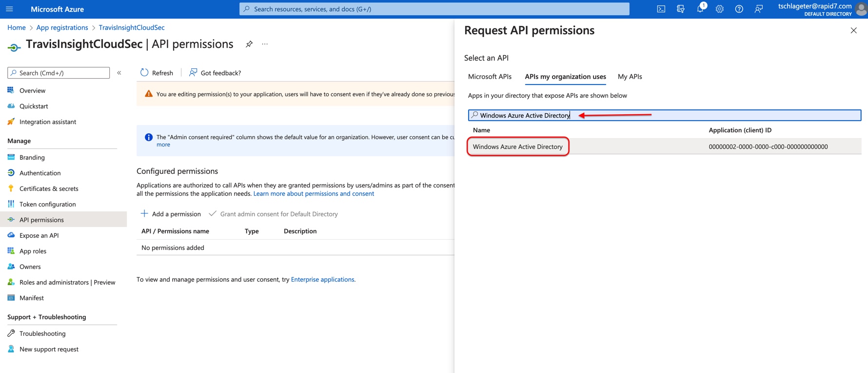868x373 pixels.
Task: Open the notifications bell
Action: point(700,9)
